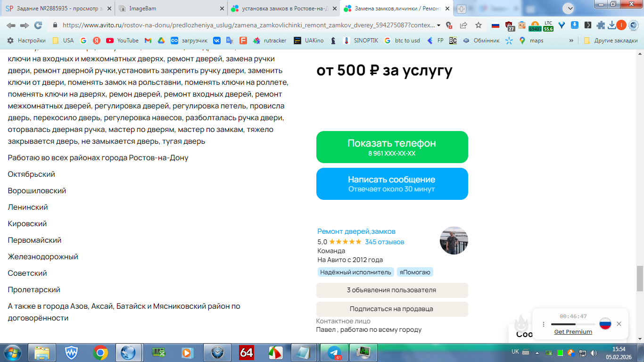
Task: Select the Замена замков,личинки tab
Action: point(396,8)
